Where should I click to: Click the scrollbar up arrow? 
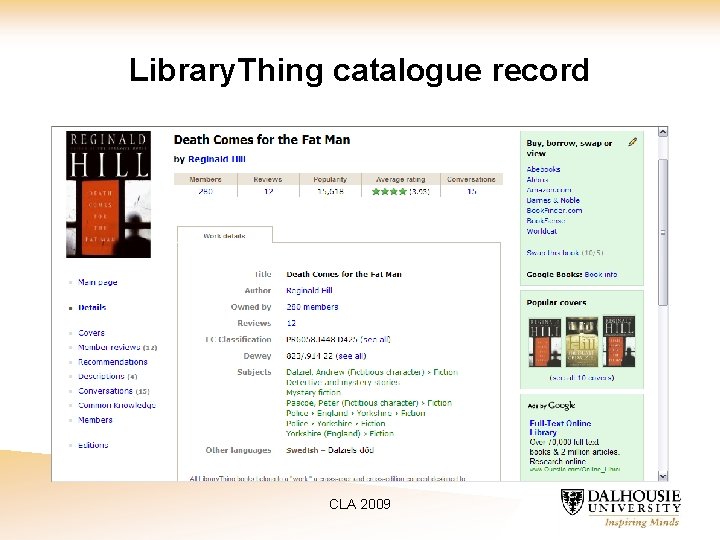click(663, 132)
